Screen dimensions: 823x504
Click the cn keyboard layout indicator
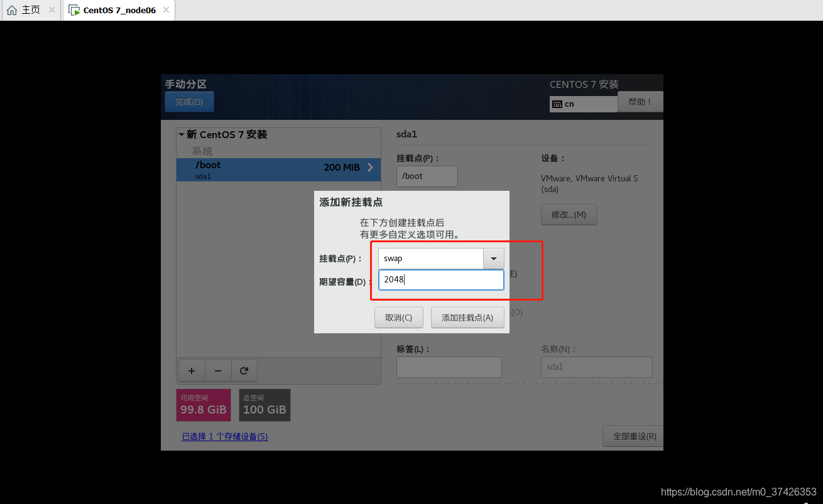(x=584, y=104)
